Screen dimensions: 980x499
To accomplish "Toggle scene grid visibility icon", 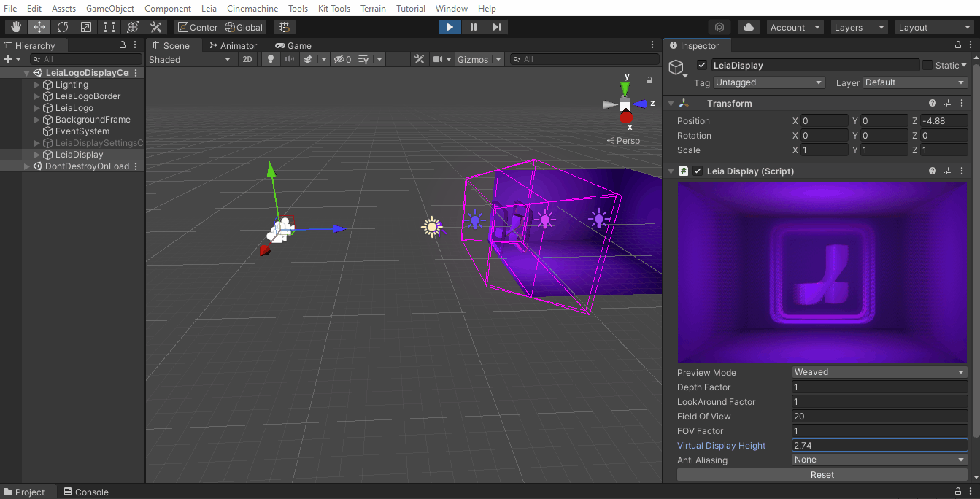I will tap(364, 59).
